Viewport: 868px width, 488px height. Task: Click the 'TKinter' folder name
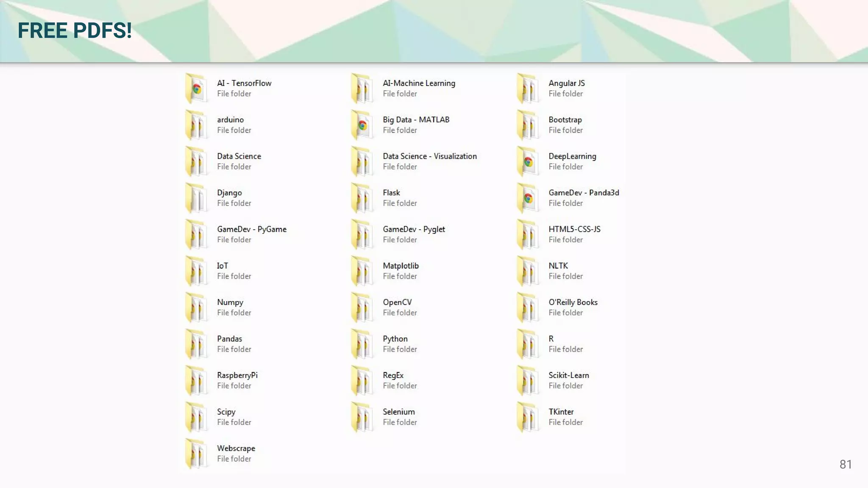tap(561, 411)
